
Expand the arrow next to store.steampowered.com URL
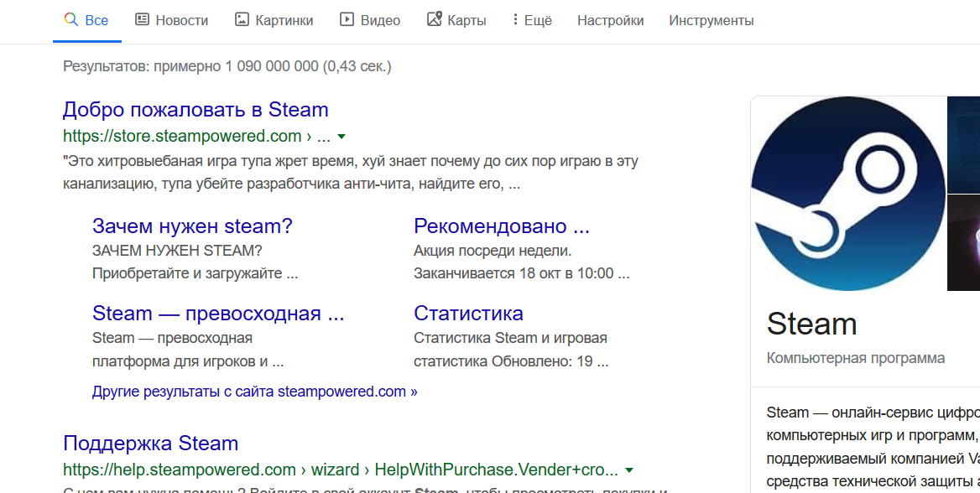point(341,136)
